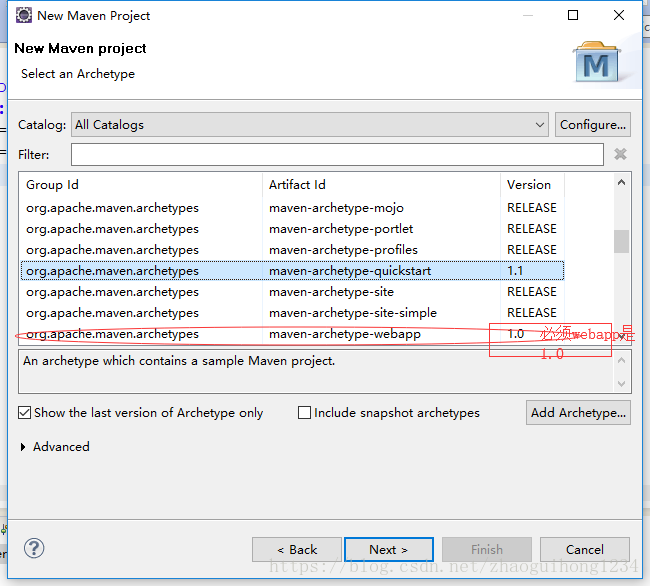The height and width of the screenshot is (586, 650).
Task: Proceed with the Next > button
Action: [x=389, y=550]
